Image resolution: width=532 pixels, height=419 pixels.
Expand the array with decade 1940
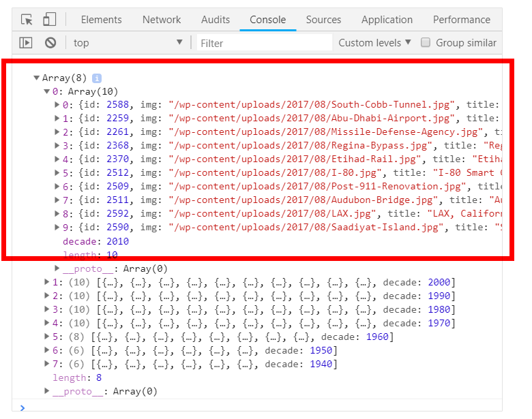point(47,364)
